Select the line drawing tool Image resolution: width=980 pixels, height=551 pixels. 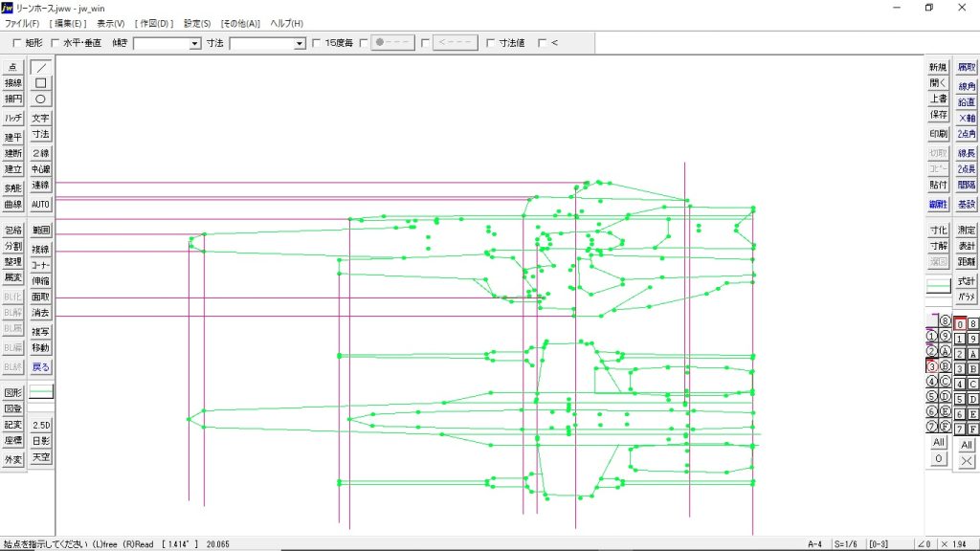pos(40,67)
